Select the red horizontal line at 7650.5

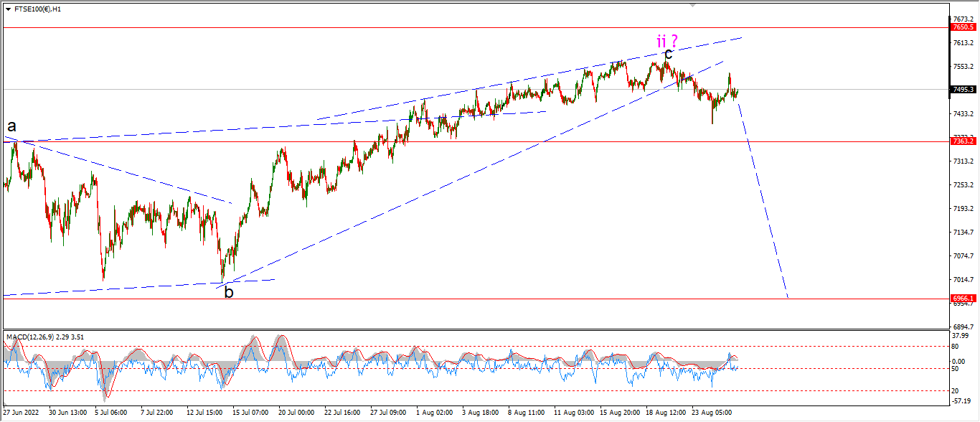click(473, 27)
